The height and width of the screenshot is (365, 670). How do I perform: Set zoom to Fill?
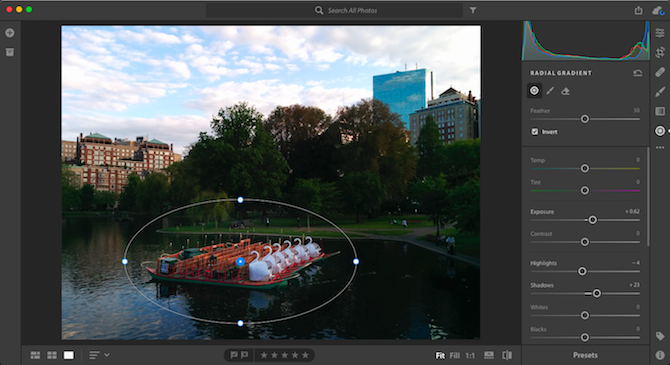(x=455, y=356)
